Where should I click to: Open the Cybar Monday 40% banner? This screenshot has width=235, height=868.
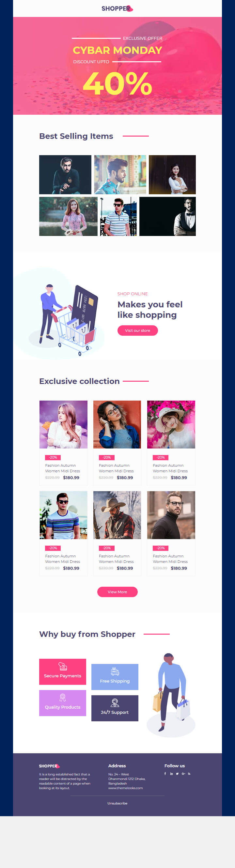(117, 66)
